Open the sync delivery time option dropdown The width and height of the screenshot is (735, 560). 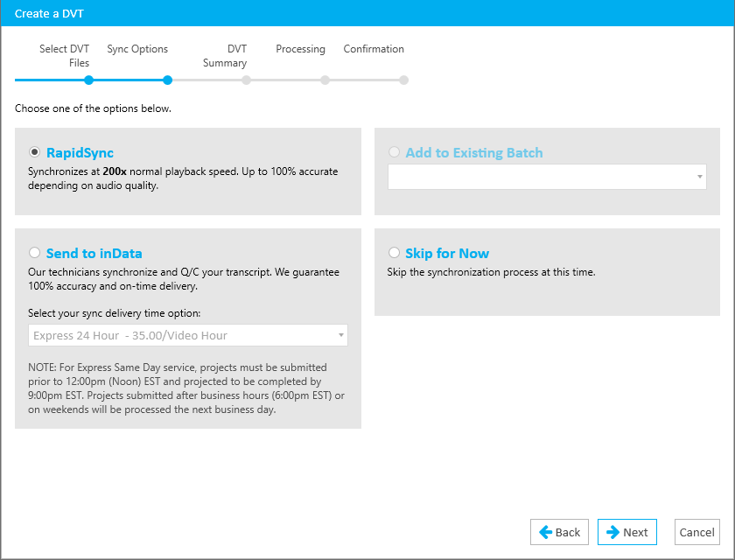coord(188,335)
